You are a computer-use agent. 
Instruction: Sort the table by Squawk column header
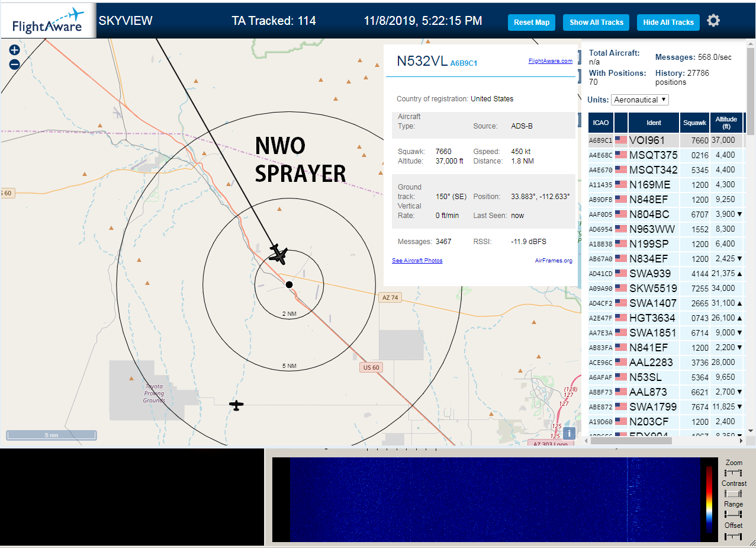[x=694, y=123]
